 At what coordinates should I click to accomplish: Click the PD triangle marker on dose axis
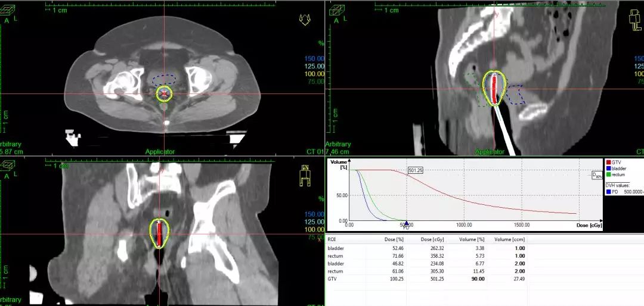406,222
